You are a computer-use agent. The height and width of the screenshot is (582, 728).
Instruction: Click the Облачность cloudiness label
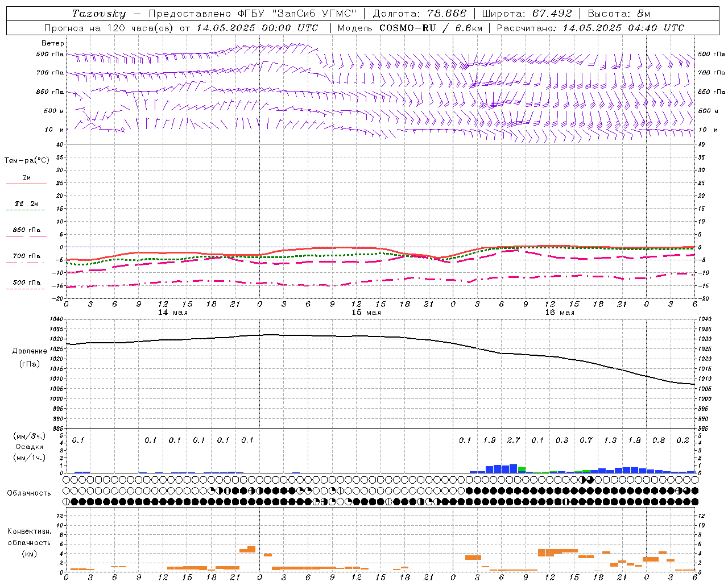click(29, 493)
